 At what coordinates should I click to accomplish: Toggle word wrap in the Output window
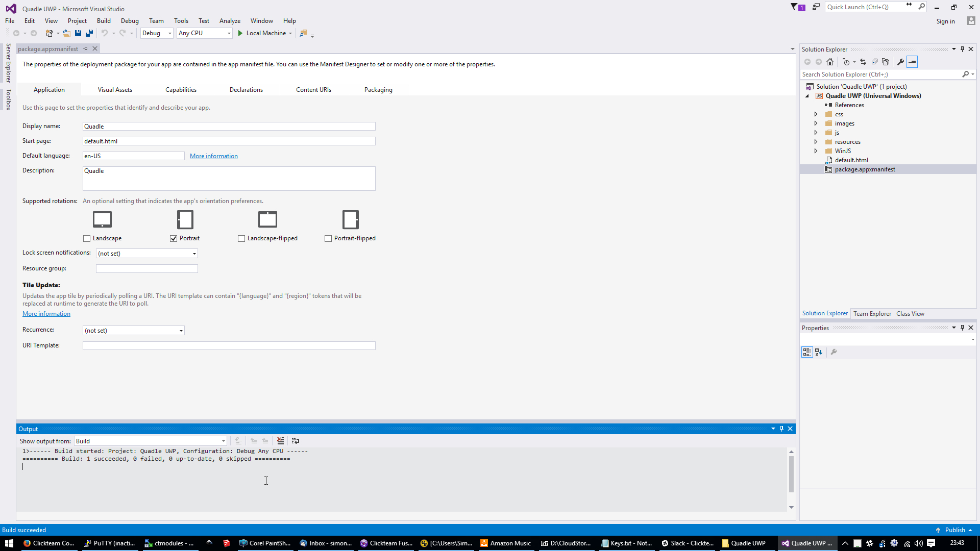tap(295, 441)
